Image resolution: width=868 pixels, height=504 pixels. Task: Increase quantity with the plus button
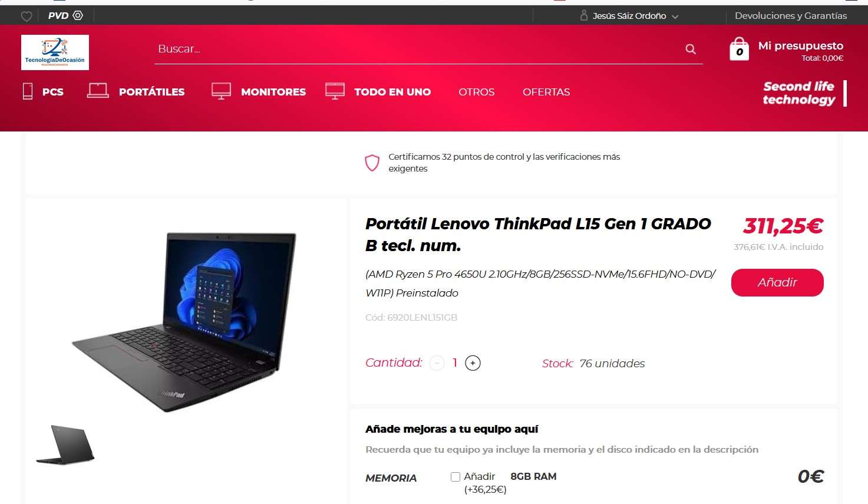click(473, 363)
